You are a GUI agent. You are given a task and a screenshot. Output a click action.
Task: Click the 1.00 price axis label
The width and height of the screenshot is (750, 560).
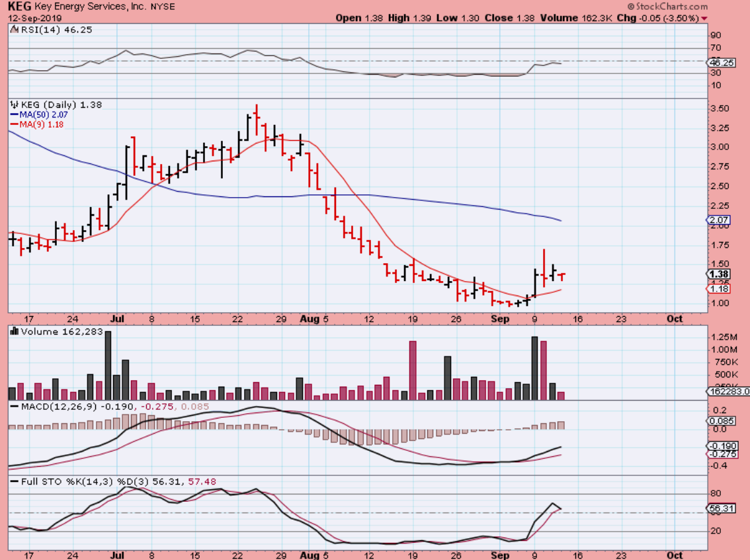[720, 303]
